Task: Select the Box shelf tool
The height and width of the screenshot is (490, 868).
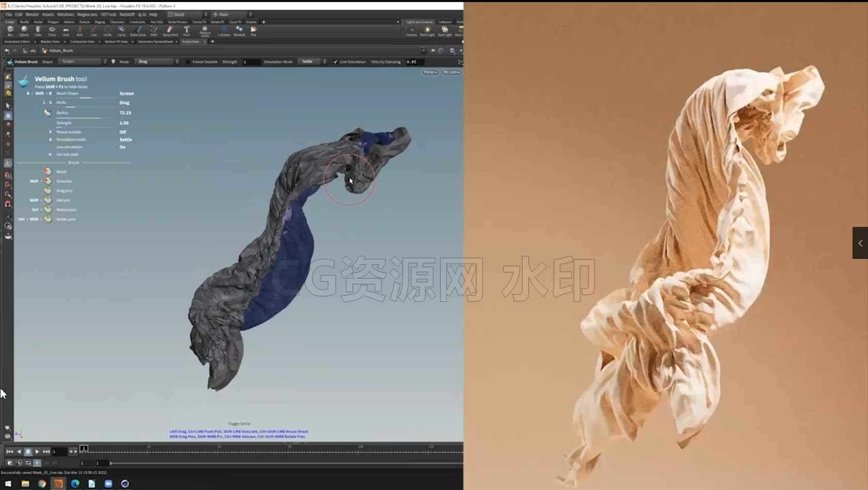Action: [x=10, y=31]
